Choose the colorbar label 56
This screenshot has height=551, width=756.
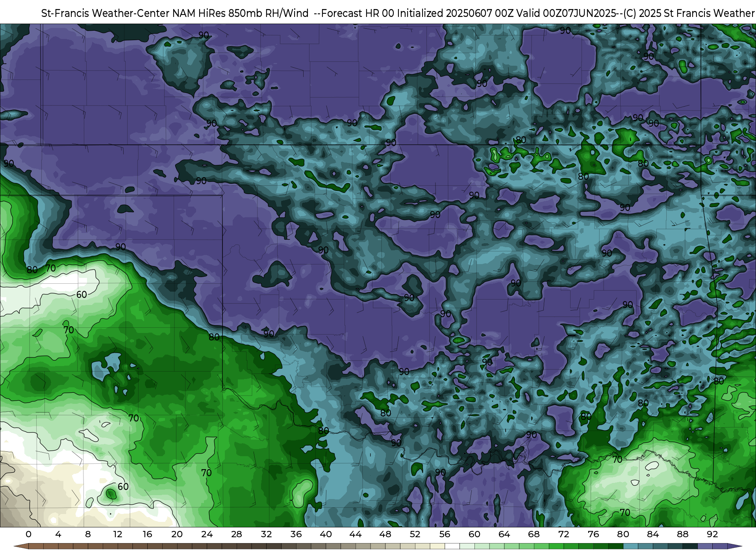[x=445, y=534]
